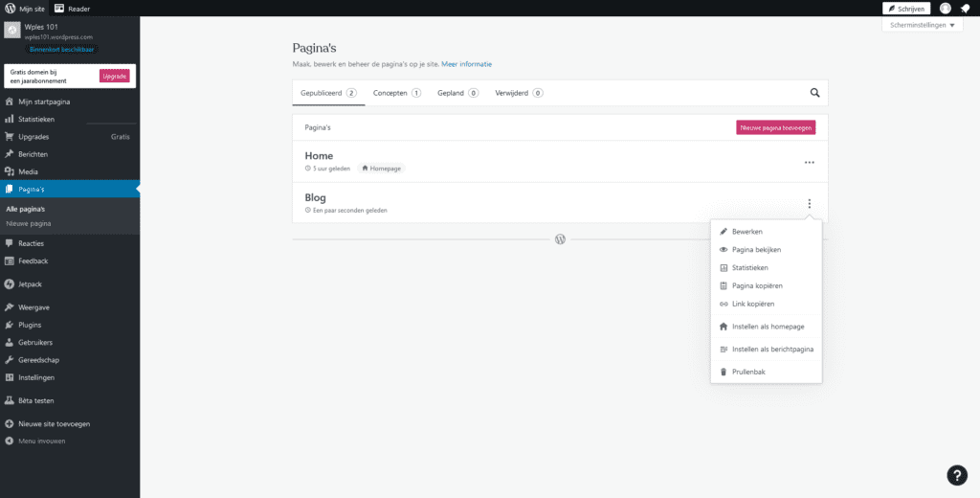
Task: Switch to Gepubliceerd tab
Action: (x=329, y=93)
